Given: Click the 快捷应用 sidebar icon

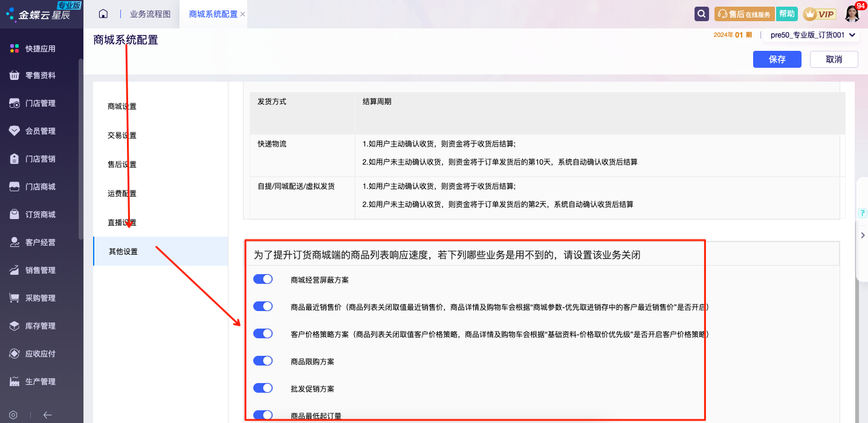Looking at the screenshot, I should 15,48.
